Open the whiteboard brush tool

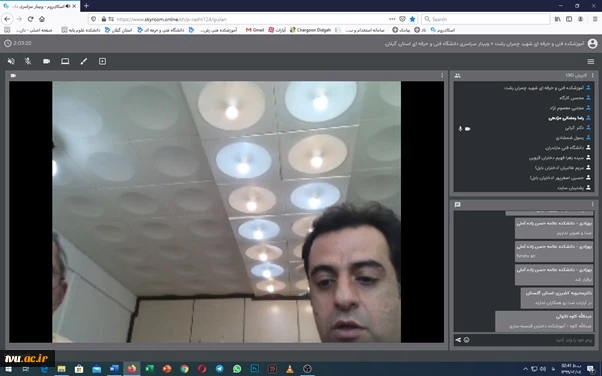[x=84, y=61]
